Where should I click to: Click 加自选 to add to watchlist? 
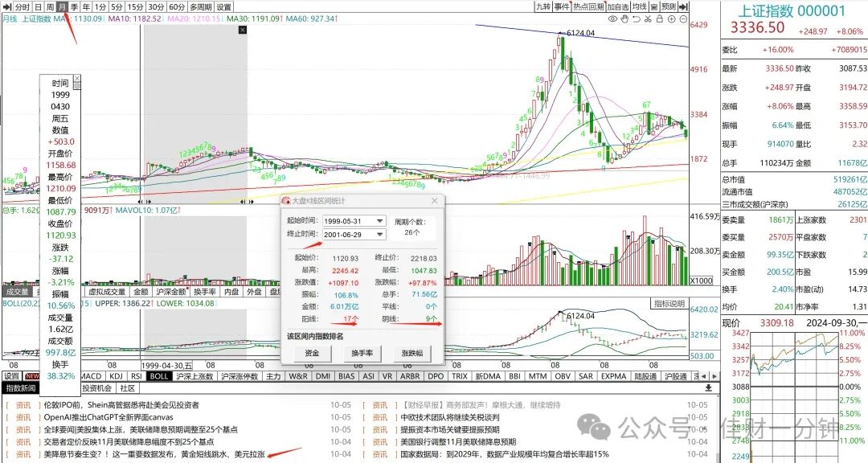[618, 6]
